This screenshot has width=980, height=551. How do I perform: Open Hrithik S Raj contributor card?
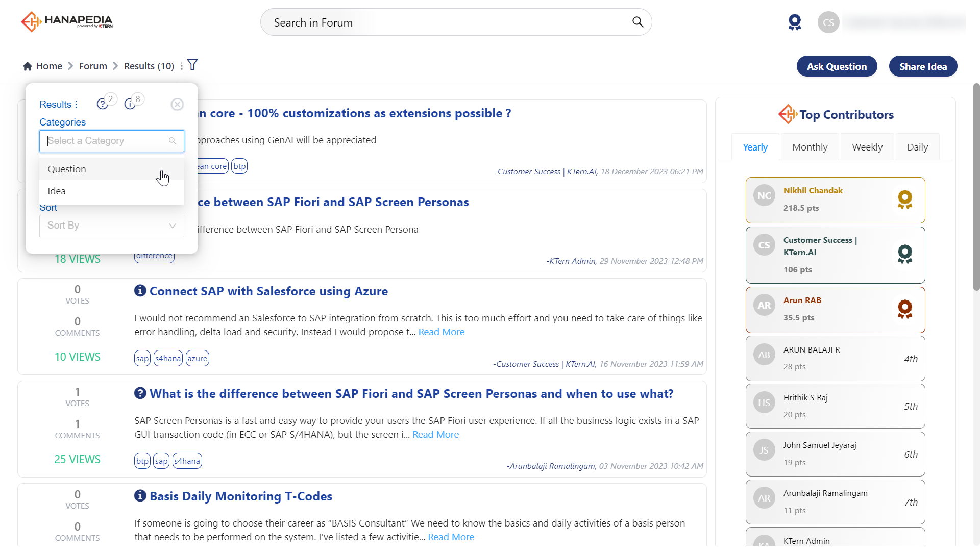835,406
